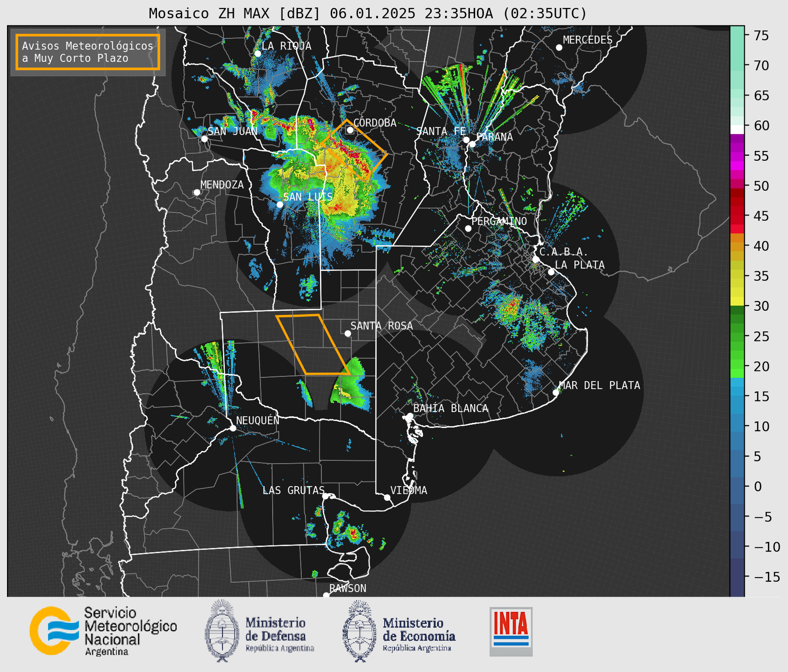The height and width of the screenshot is (672, 788).
Task: Click the NEUQUÉN city marker dot
Action: click(233, 428)
